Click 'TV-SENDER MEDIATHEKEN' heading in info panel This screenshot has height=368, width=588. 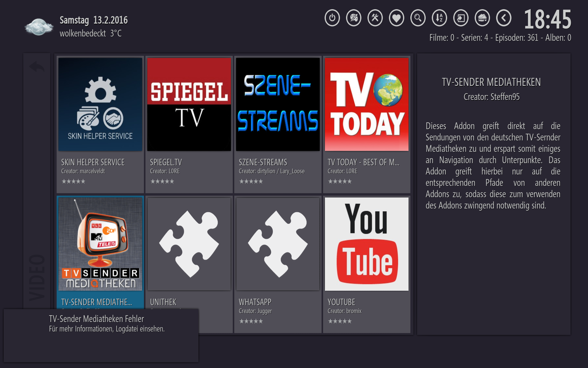491,82
